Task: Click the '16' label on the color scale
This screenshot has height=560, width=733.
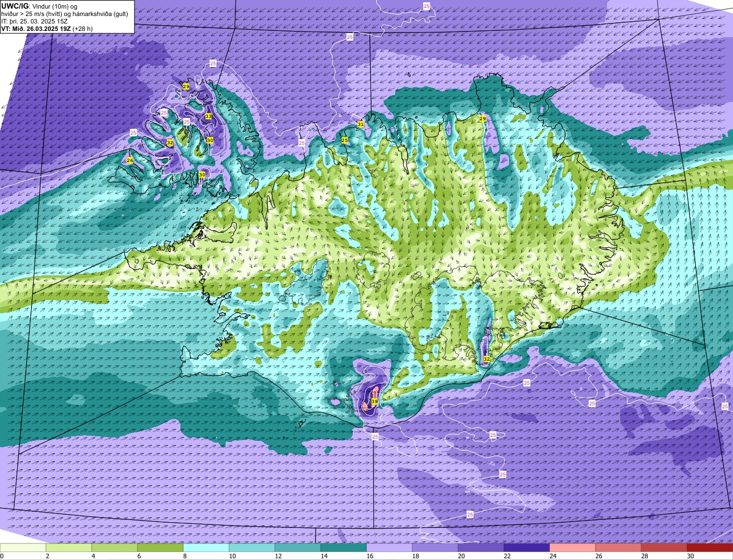Action: pyautogui.click(x=369, y=556)
